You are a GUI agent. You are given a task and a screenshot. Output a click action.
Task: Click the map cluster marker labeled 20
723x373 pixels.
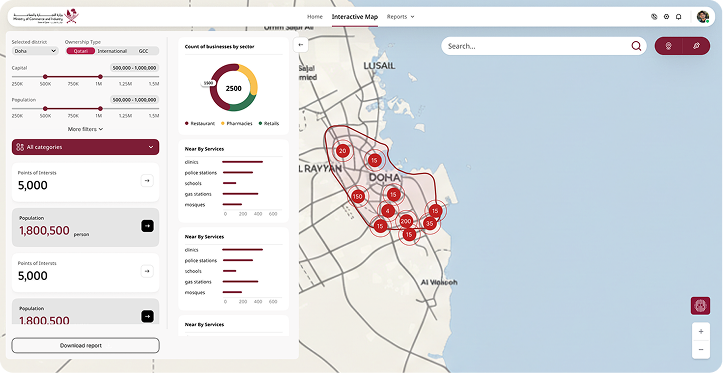pos(342,151)
